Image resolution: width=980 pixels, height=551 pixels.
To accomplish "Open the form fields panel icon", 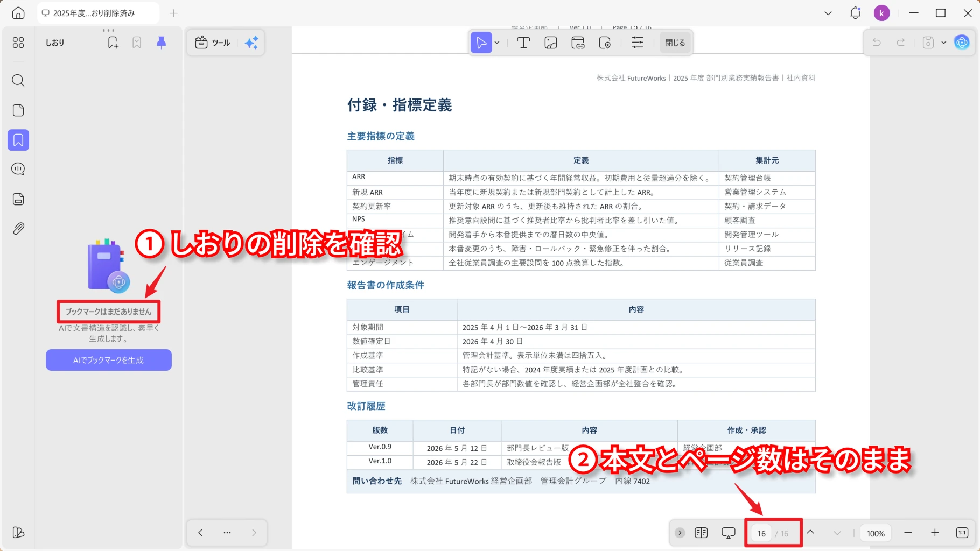I will pyautogui.click(x=18, y=199).
